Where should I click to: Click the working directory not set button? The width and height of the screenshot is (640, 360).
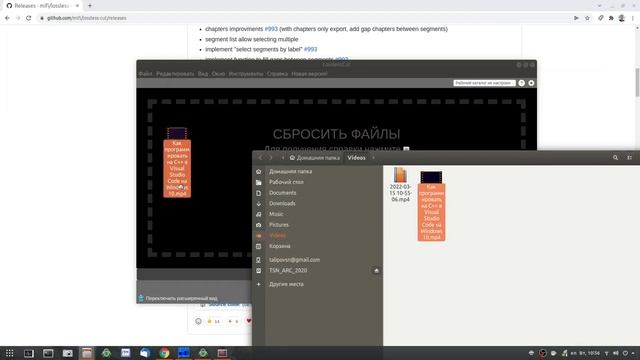pyautogui.click(x=484, y=83)
